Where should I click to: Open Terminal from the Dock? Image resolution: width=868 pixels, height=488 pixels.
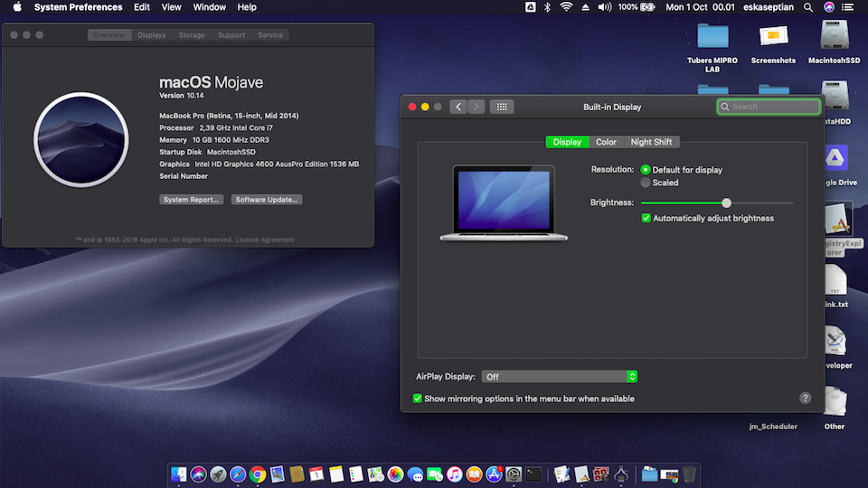click(533, 474)
